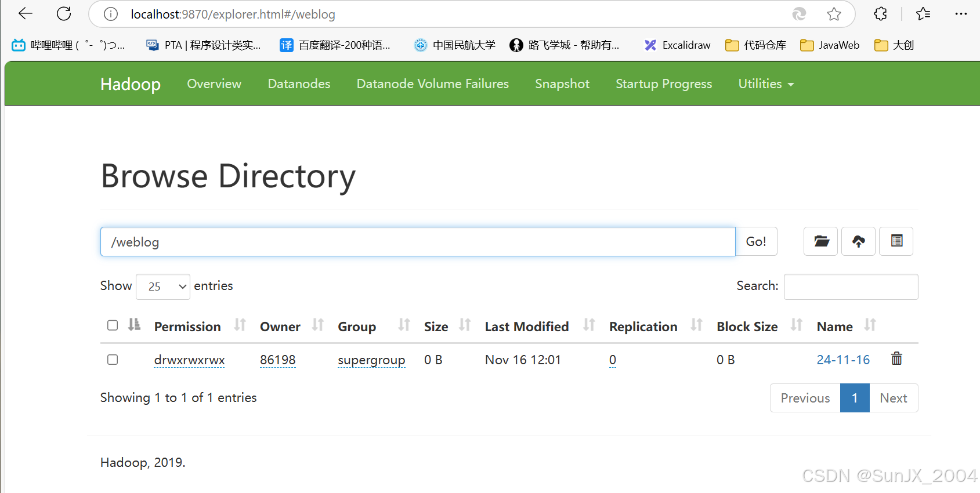Focus the /weblog directory path field

tap(418, 241)
